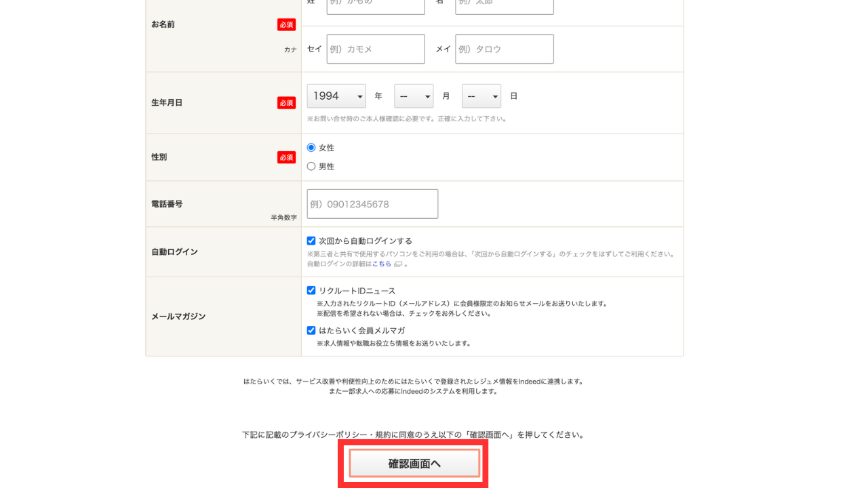Uncheck リクルートIDニュース checkbox
The width and height of the screenshot is (868, 488).
(311, 290)
